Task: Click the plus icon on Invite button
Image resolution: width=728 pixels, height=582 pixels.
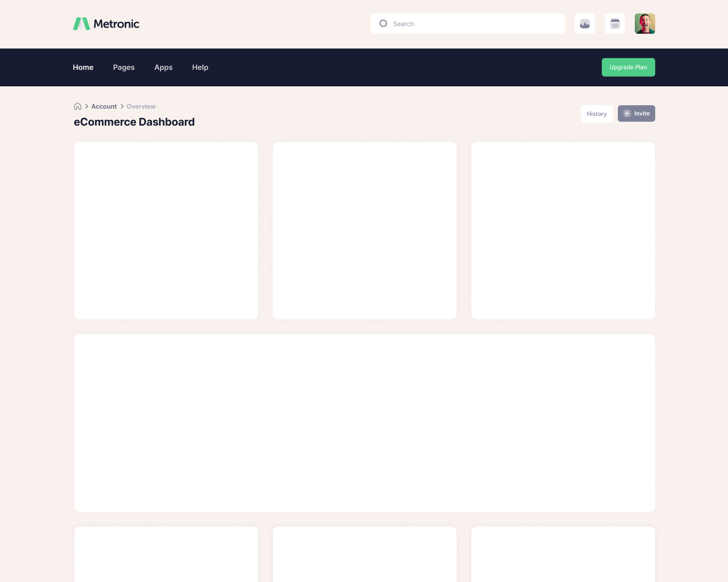Action: (627, 113)
